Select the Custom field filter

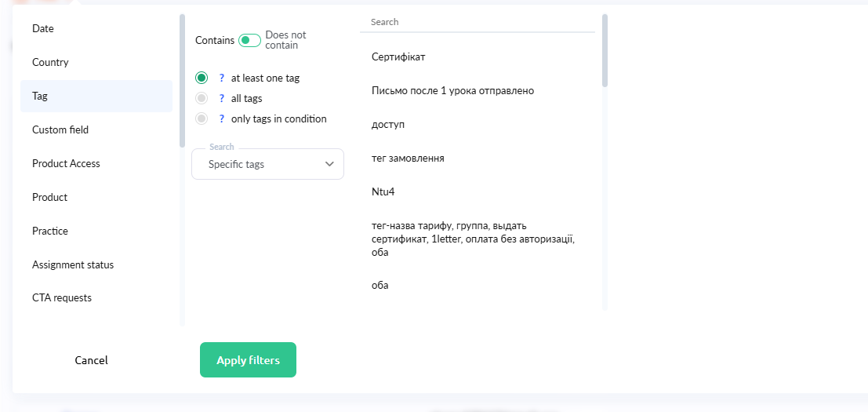coord(60,129)
